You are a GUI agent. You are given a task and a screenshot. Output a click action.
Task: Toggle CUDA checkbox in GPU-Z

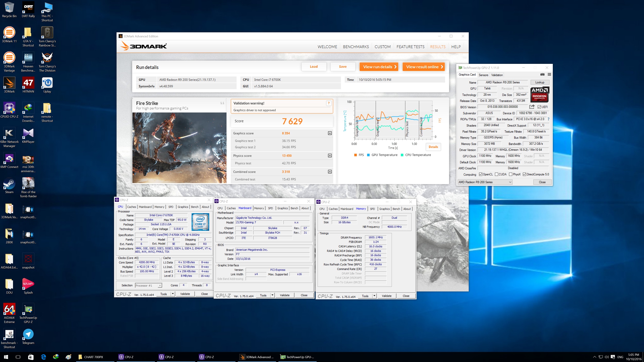[496, 174]
